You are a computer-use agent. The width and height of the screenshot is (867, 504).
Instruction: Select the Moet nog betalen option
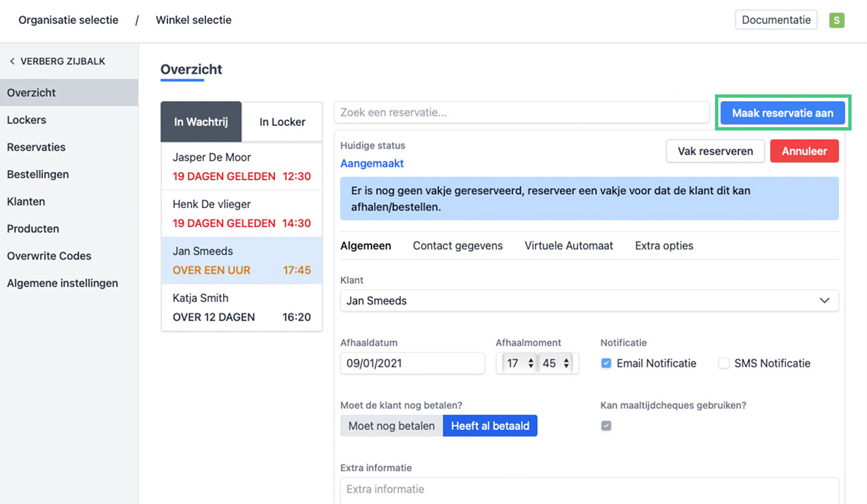(391, 426)
